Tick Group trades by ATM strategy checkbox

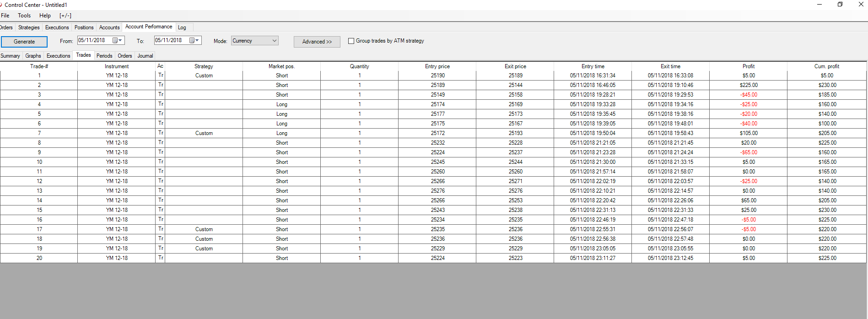(351, 41)
